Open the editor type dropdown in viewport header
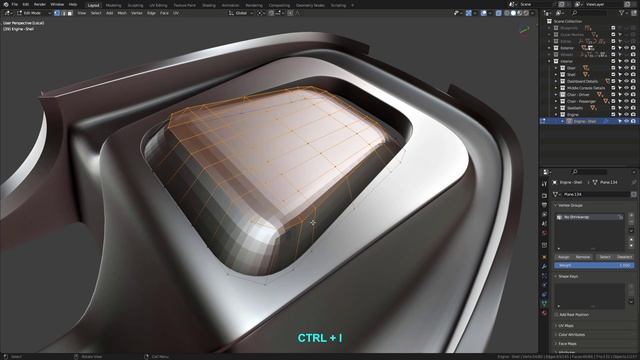The height and width of the screenshot is (360, 640). pos(8,13)
